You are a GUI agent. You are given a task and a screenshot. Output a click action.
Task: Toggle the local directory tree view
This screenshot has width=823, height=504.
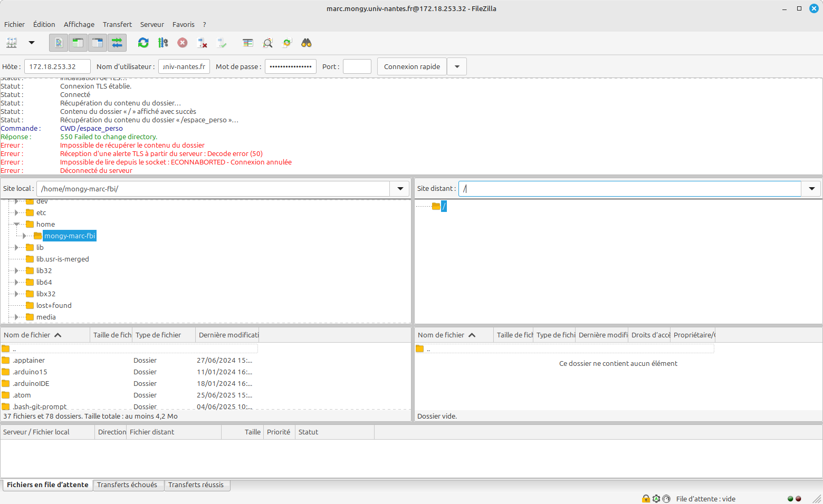(78, 43)
